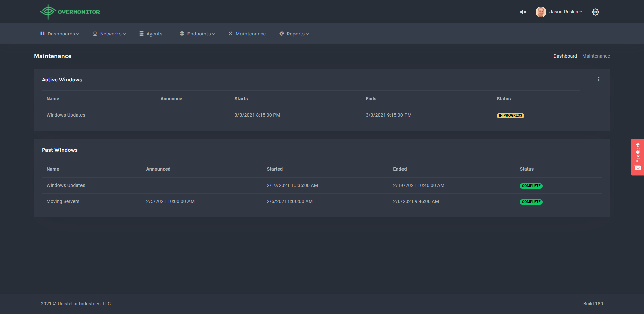Open the settings gear icon

click(595, 12)
